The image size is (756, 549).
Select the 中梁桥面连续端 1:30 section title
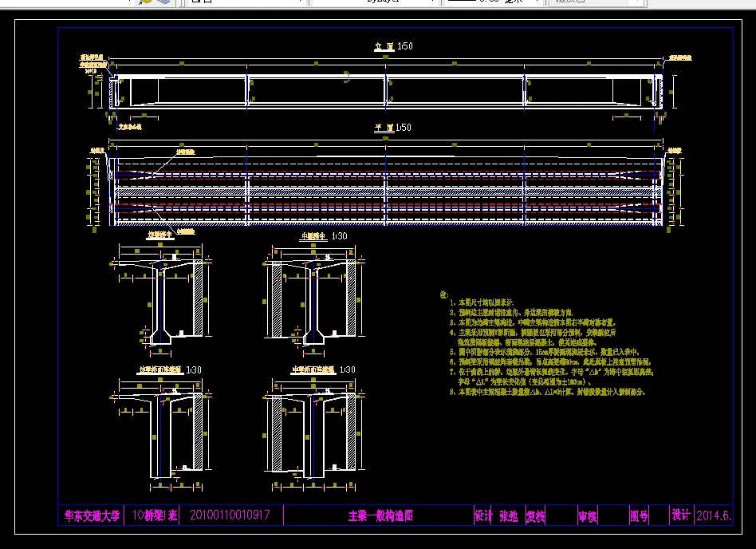click(x=324, y=369)
